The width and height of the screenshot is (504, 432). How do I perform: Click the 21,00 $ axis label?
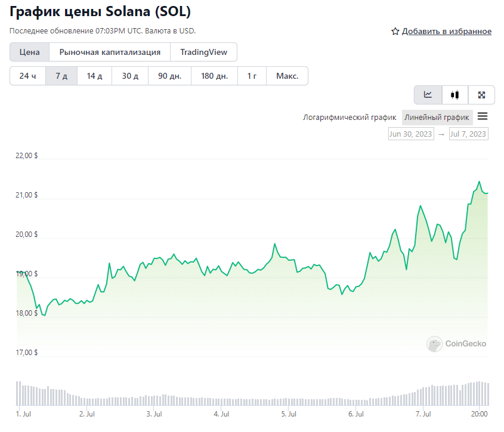[x=26, y=195]
